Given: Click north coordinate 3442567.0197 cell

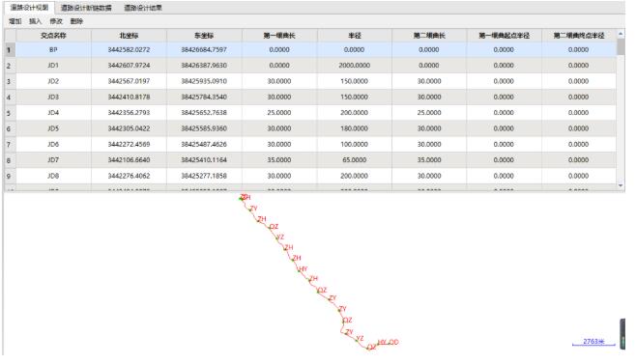Looking at the screenshot, I should click(x=129, y=81).
